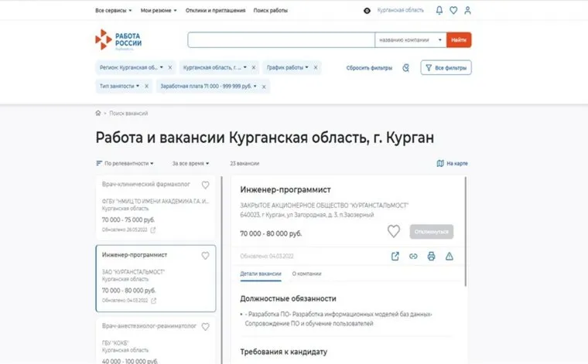Toggle large heart on Инженер-программист details
This screenshot has width=588, height=364.
click(x=393, y=231)
